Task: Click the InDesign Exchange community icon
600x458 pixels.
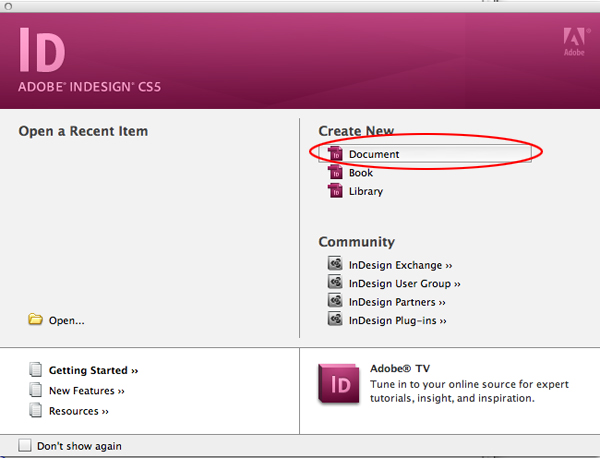Action: click(335, 264)
